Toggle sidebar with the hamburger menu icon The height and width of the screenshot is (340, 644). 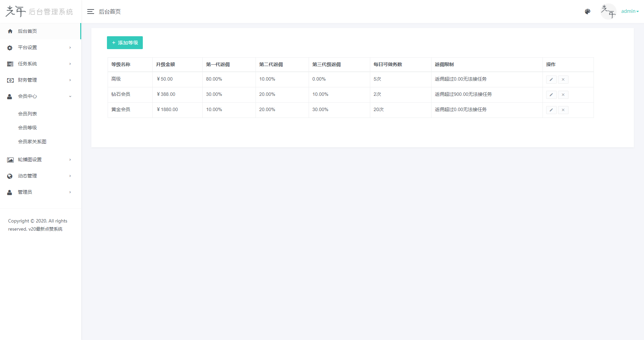click(90, 12)
